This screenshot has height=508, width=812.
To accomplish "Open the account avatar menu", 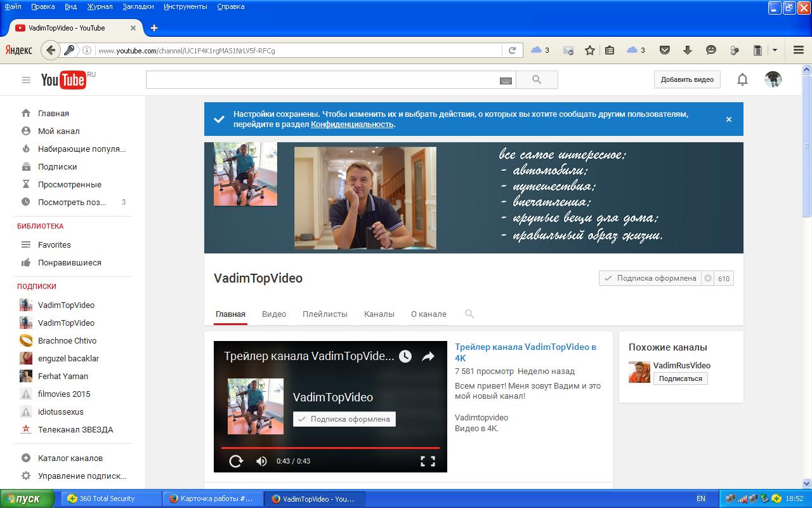I will (773, 79).
